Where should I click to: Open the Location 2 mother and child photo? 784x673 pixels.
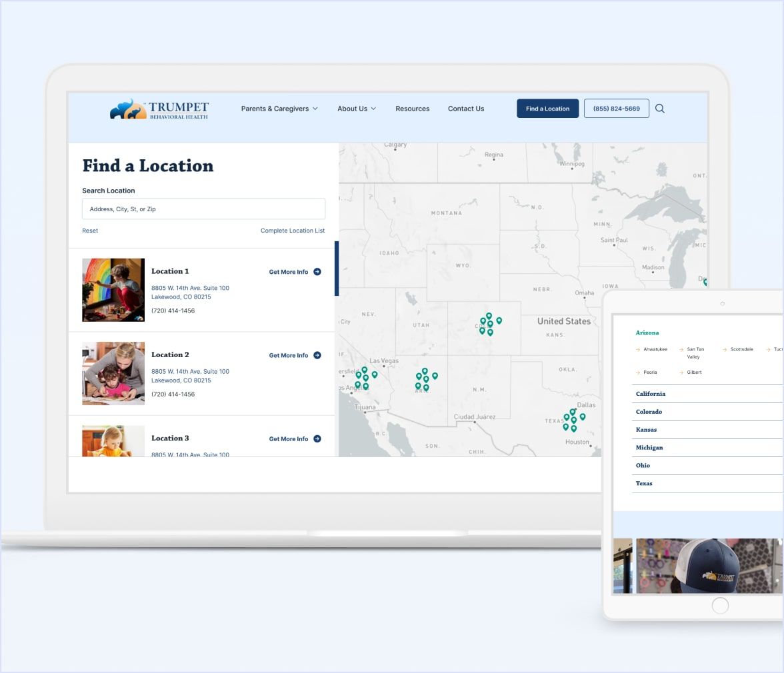point(113,373)
